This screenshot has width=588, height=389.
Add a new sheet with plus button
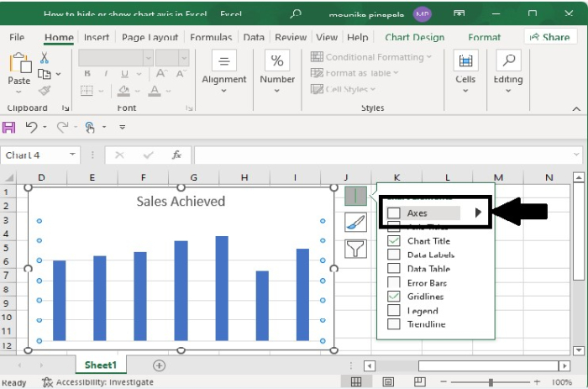[159, 365]
